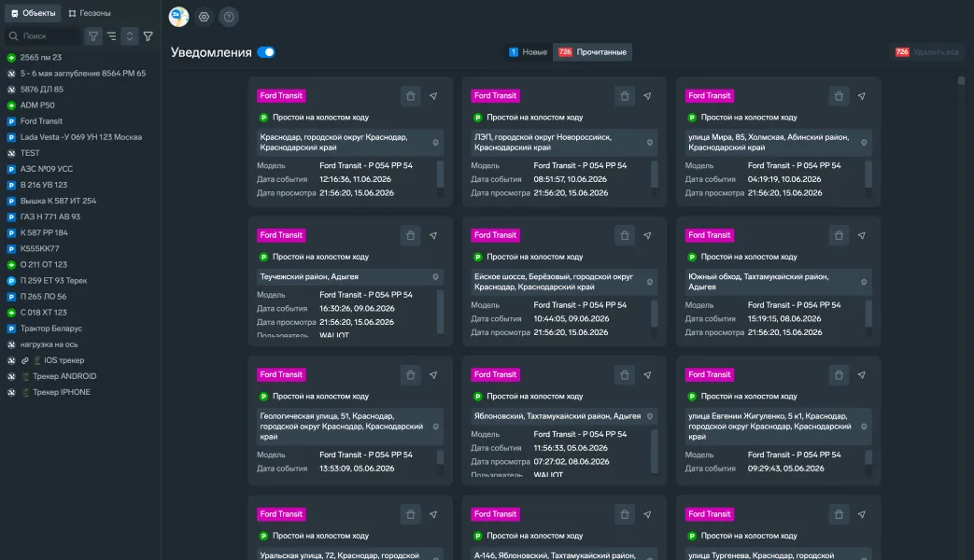Click the location pin beside Теучежский район, Адыгея
The height and width of the screenshot is (560, 974).
tap(435, 277)
